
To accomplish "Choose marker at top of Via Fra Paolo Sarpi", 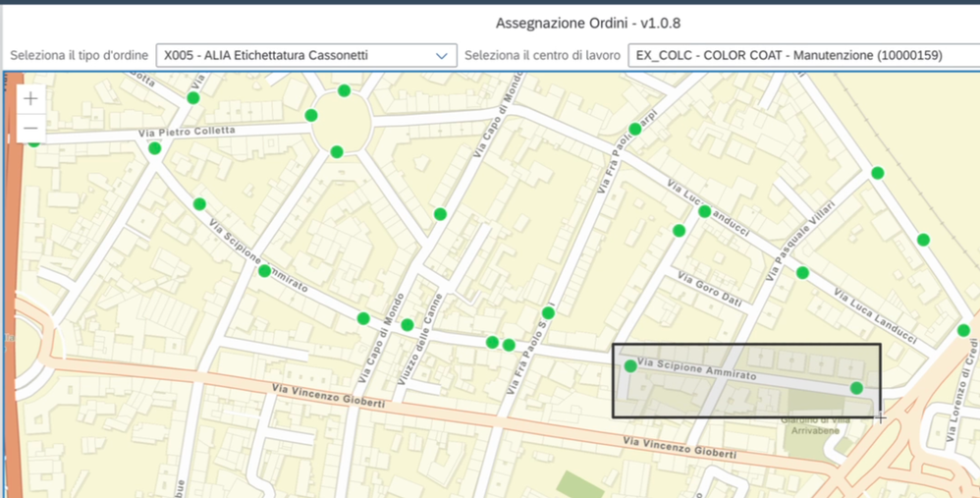I will 635,130.
